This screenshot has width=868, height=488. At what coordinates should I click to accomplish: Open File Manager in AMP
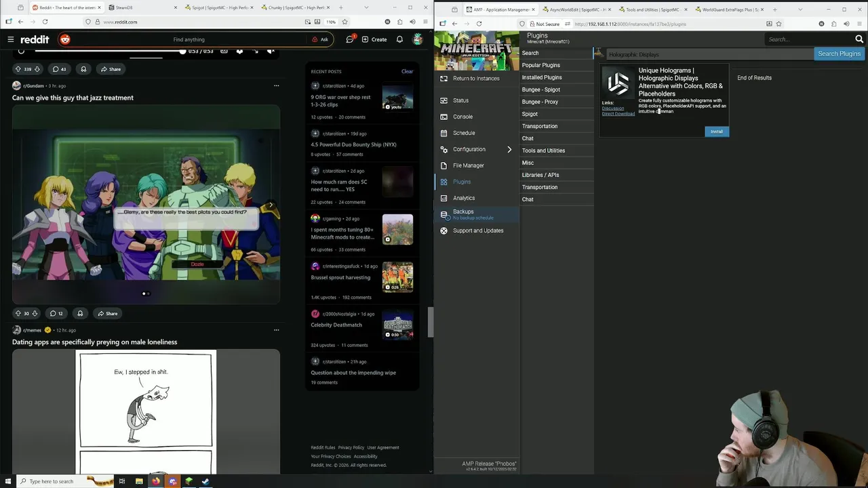point(476,165)
